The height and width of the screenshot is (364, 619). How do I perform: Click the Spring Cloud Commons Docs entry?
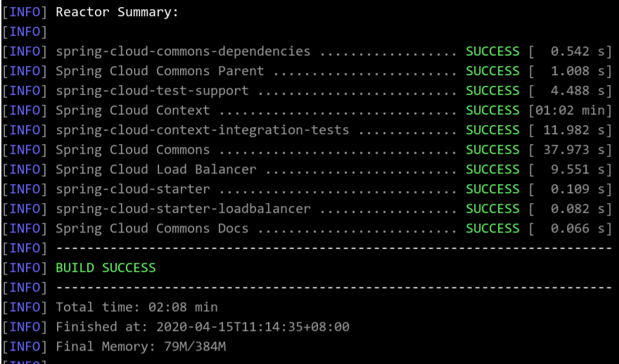click(152, 229)
